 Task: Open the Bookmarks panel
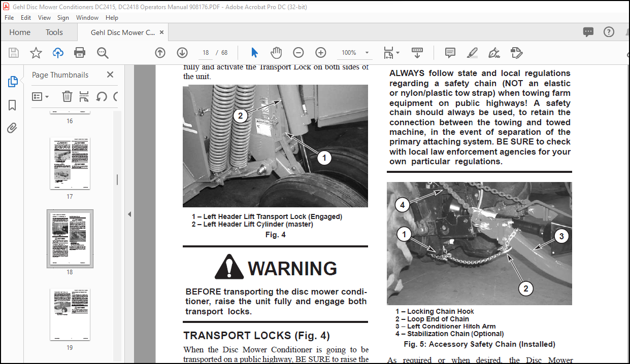click(x=13, y=105)
